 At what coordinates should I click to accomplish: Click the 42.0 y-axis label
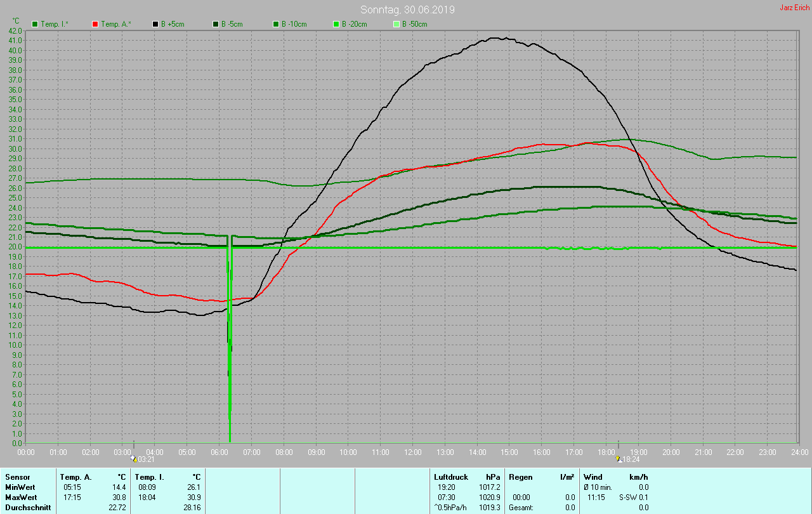(x=16, y=30)
